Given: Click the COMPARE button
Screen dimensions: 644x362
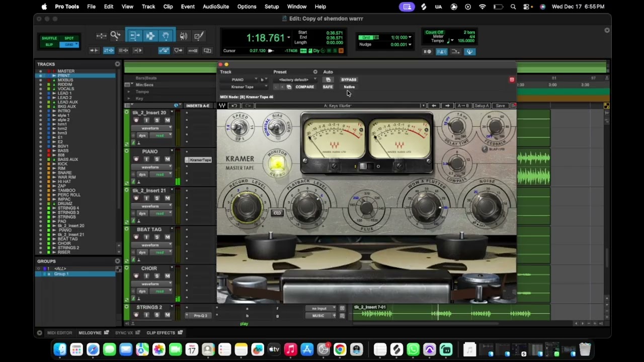Looking at the screenshot, I should pos(304,87).
